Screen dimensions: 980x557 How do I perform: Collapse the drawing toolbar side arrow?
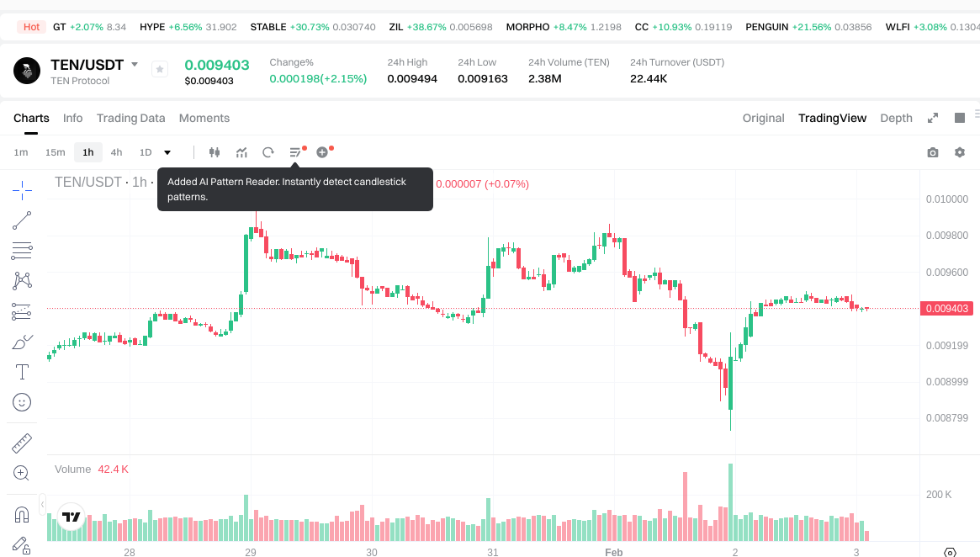43,506
